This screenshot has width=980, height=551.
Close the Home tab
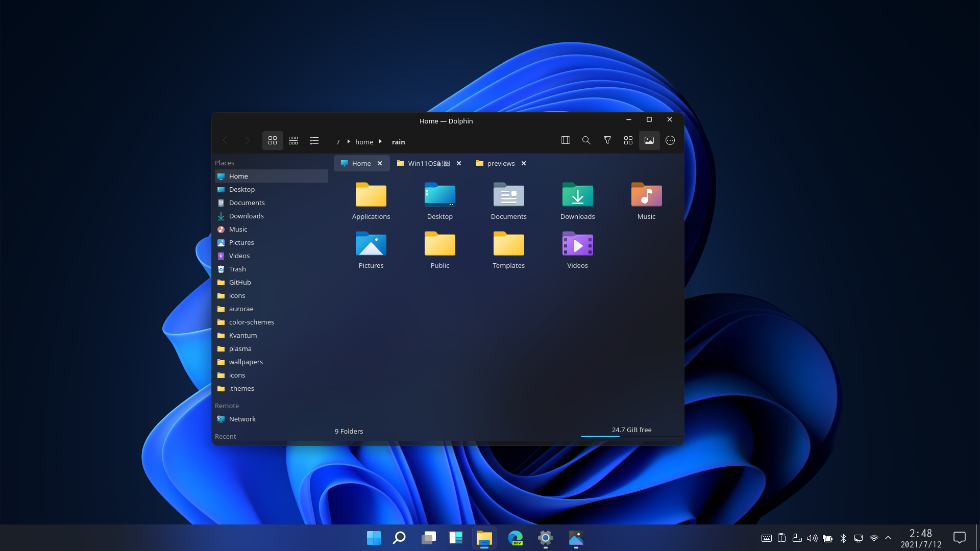click(380, 163)
